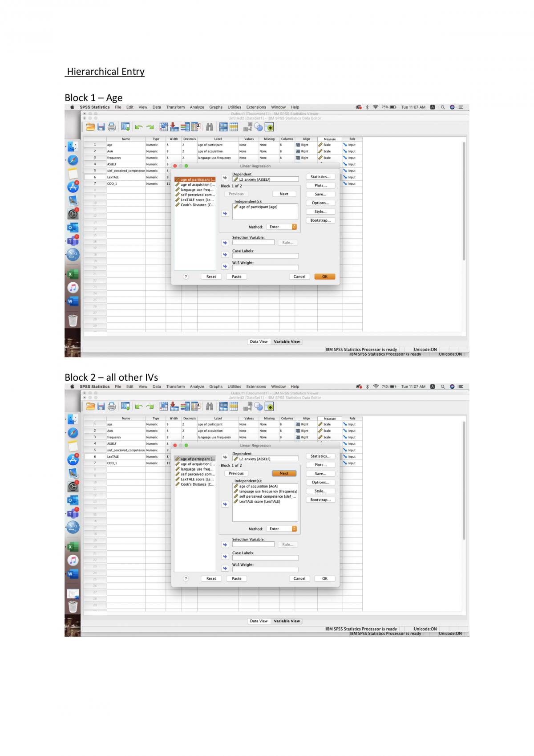Click Save... in Block 2 dialog
The image size is (534, 756).
(x=320, y=474)
